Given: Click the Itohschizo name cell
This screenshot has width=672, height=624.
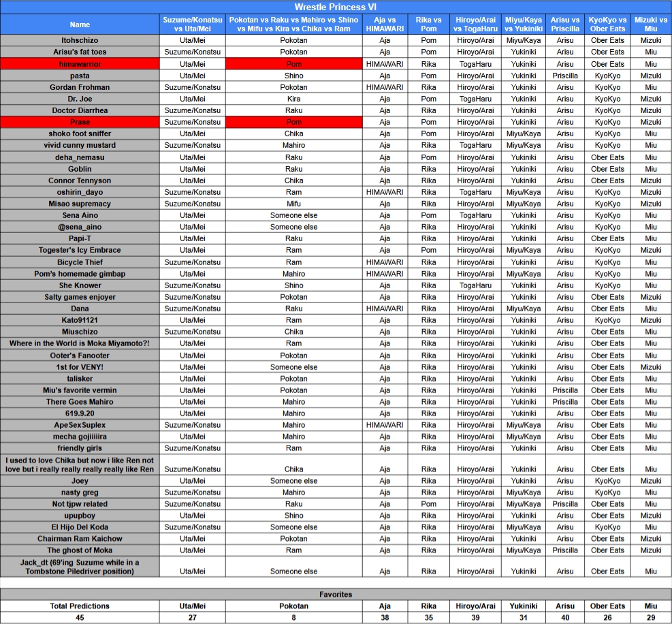Looking at the screenshot, I should [x=80, y=40].
